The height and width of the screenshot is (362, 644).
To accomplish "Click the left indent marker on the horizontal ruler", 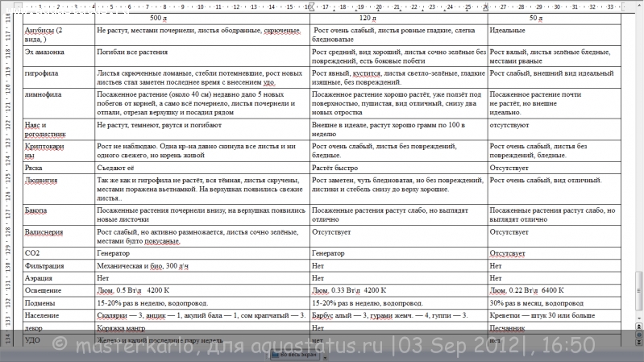I will coord(312,7).
